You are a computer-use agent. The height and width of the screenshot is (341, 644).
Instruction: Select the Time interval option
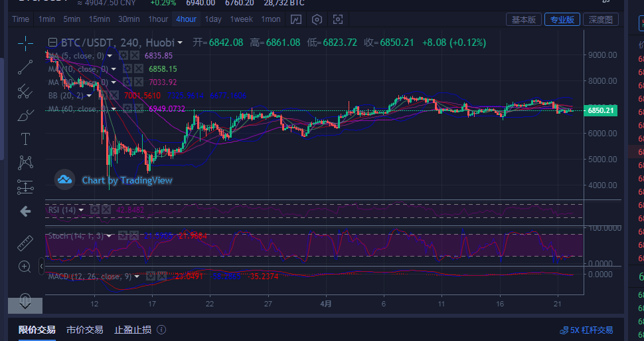21,19
